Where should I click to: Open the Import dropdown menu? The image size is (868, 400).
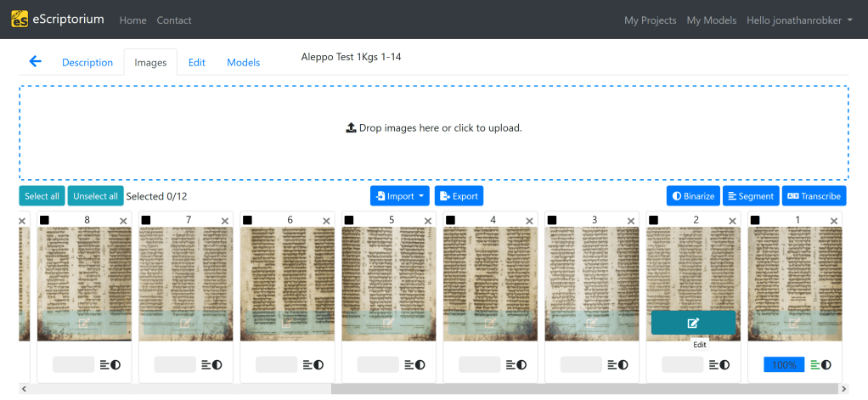[x=400, y=196]
